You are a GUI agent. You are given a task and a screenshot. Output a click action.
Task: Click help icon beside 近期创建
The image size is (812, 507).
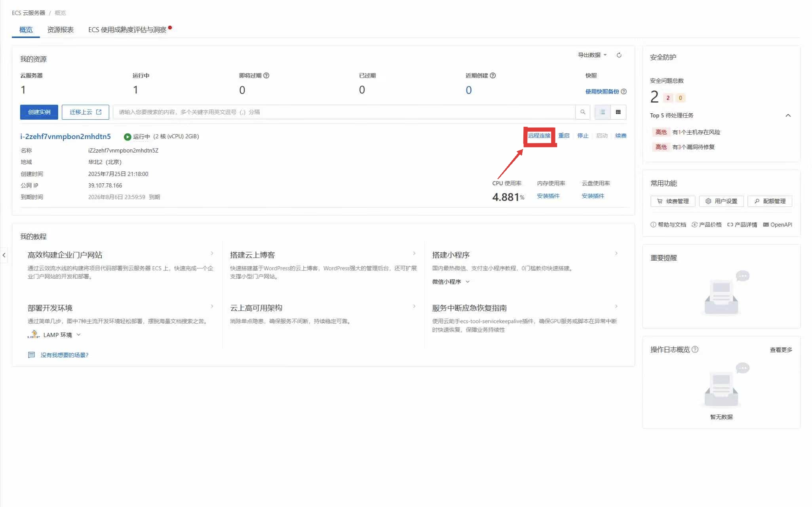[x=493, y=75]
